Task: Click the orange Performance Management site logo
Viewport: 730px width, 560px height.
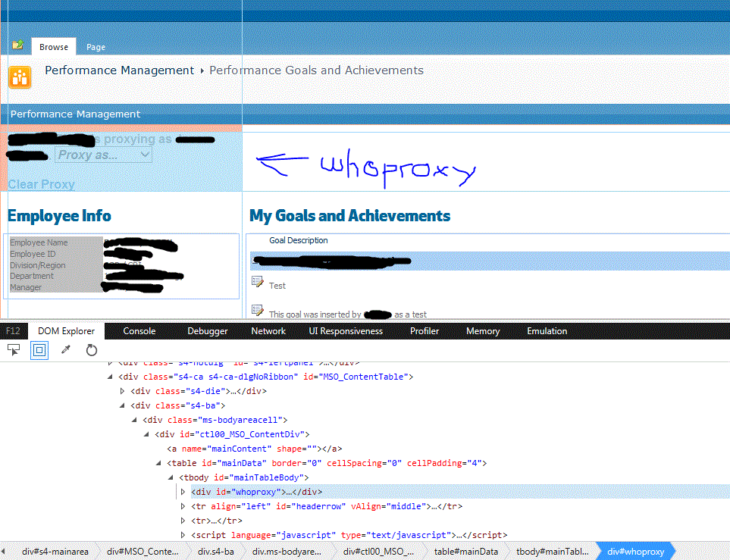Action: pos(20,77)
